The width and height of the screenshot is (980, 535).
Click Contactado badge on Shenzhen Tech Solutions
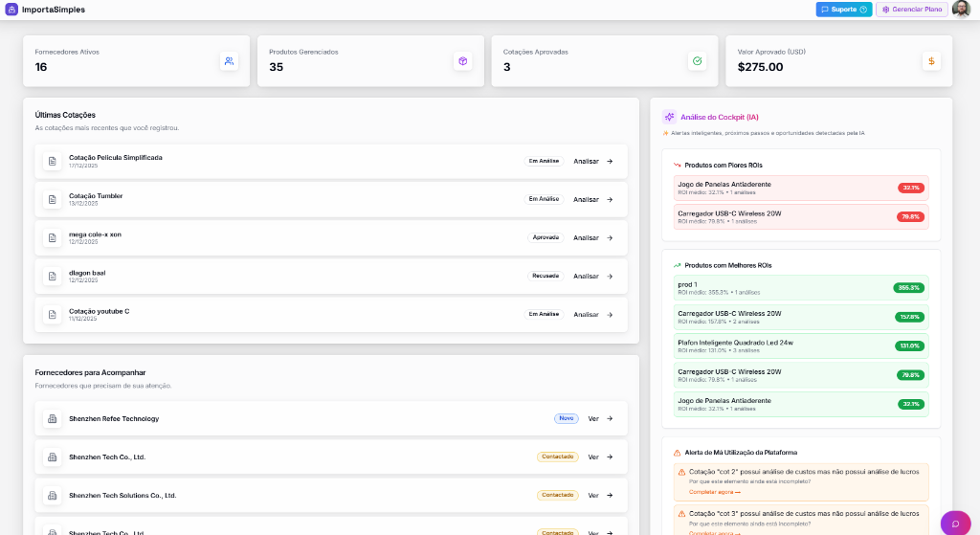click(558, 495)
